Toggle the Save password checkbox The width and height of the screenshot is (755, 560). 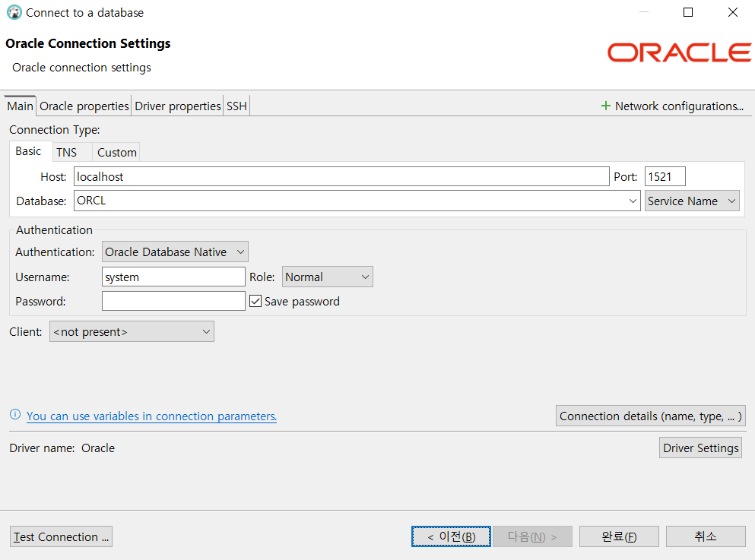(255, 301)
